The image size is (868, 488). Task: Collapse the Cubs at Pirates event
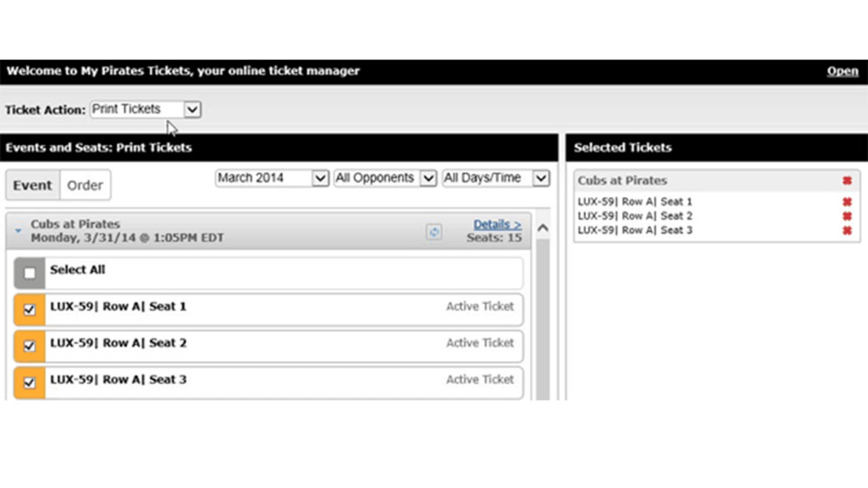click(x=18, y=231)
